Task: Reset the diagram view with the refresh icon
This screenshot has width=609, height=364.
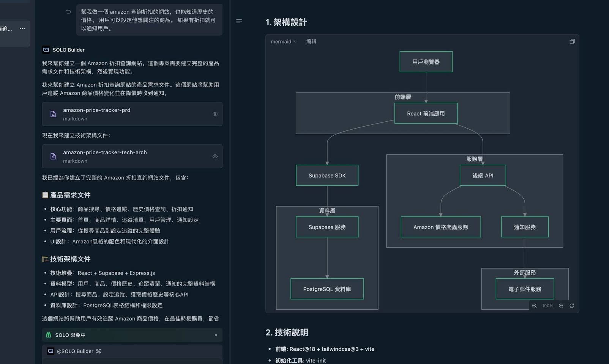Action: click(572, 306)
